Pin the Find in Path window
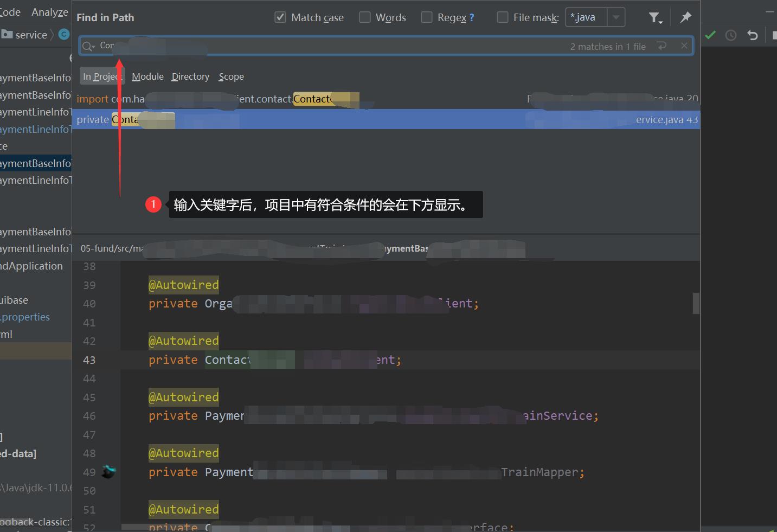Image resolution: width=777 pixels, height=532 pixels. 686,17
